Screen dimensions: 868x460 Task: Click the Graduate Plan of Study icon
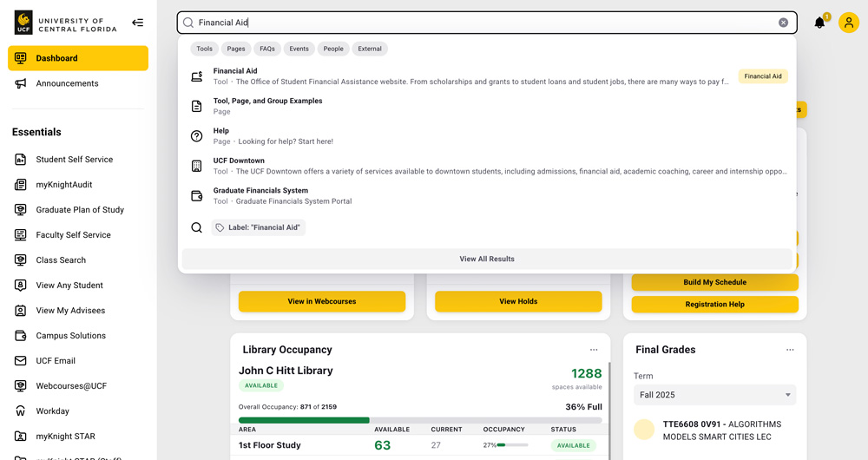click(21, 210)
